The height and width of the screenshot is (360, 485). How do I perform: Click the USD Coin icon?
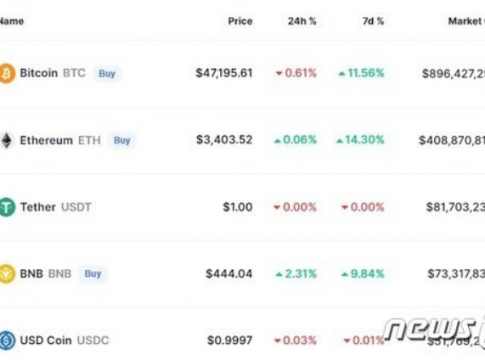7,340
